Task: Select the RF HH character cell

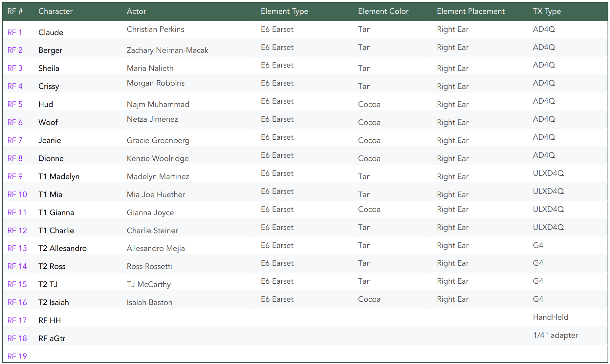Action: [50, 320]
